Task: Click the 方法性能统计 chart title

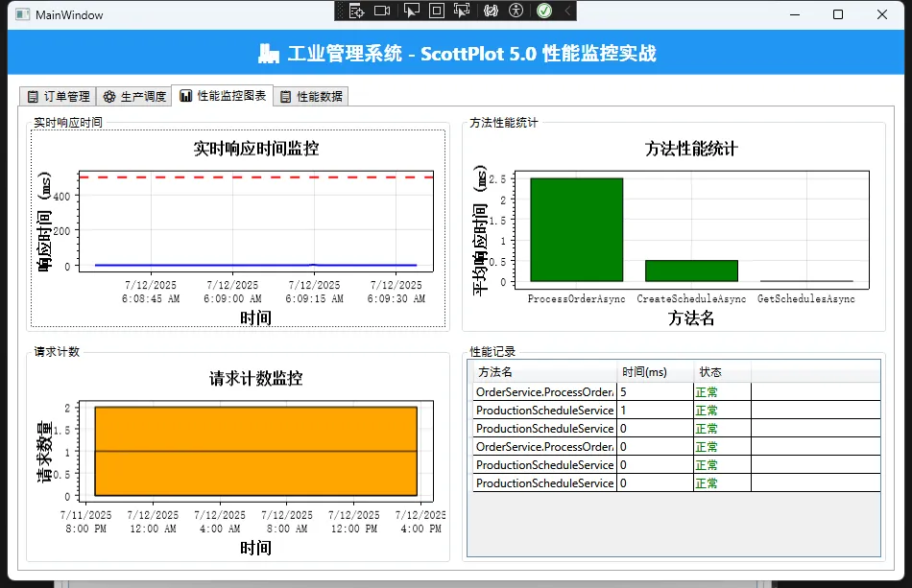Action: click(691, 149)
